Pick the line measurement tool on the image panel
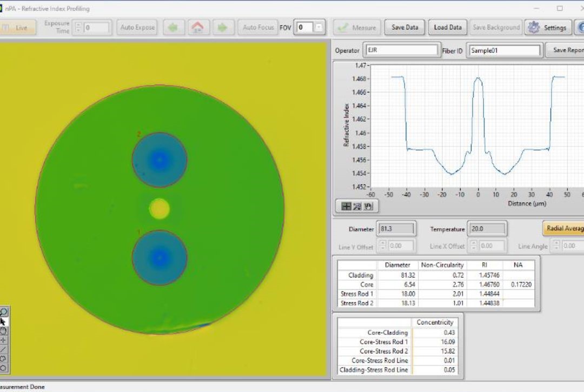This screenshot has width=584, height=392. pos(3,349)
